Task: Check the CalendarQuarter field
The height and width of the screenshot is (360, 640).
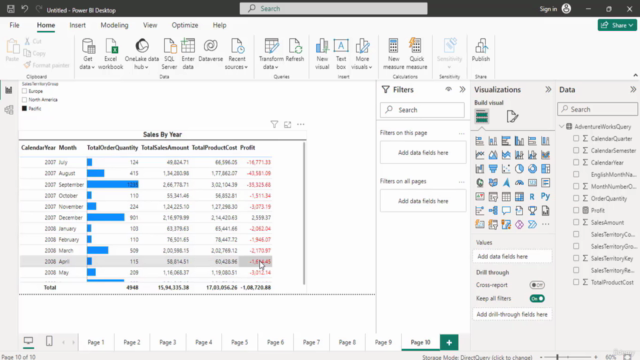Action: tap(576, 138)
